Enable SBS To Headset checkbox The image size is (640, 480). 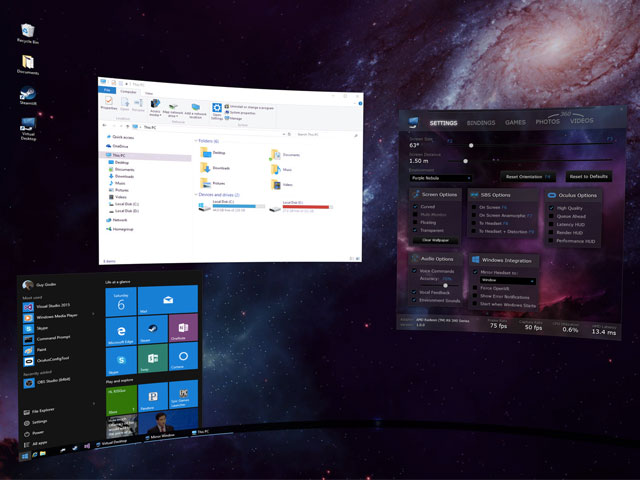click(474, 223)
